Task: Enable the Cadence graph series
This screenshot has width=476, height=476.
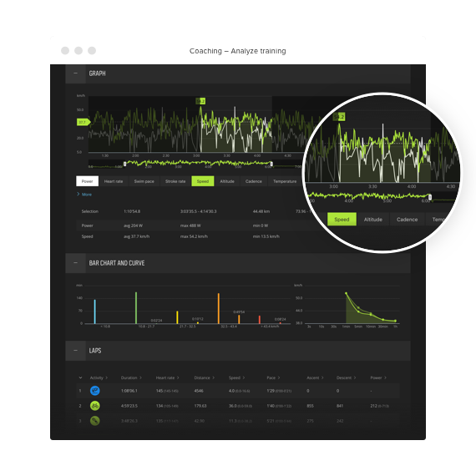Action: click(254, 181)
